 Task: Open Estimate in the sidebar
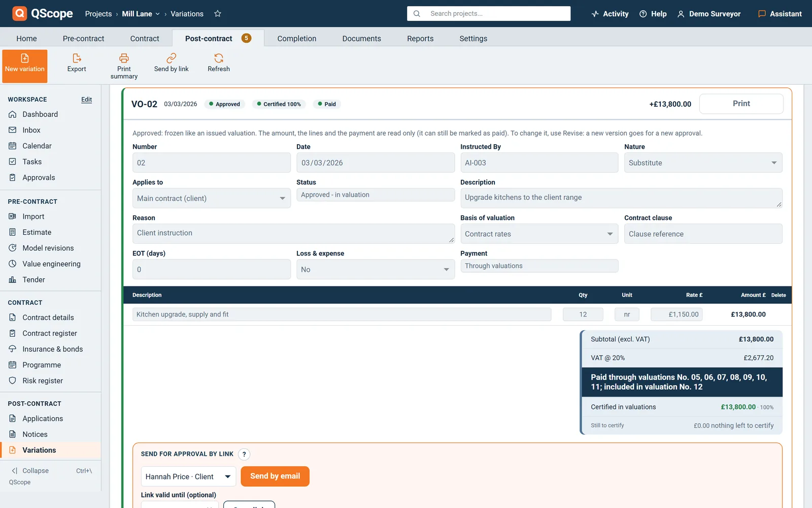[x=50, y=232]
